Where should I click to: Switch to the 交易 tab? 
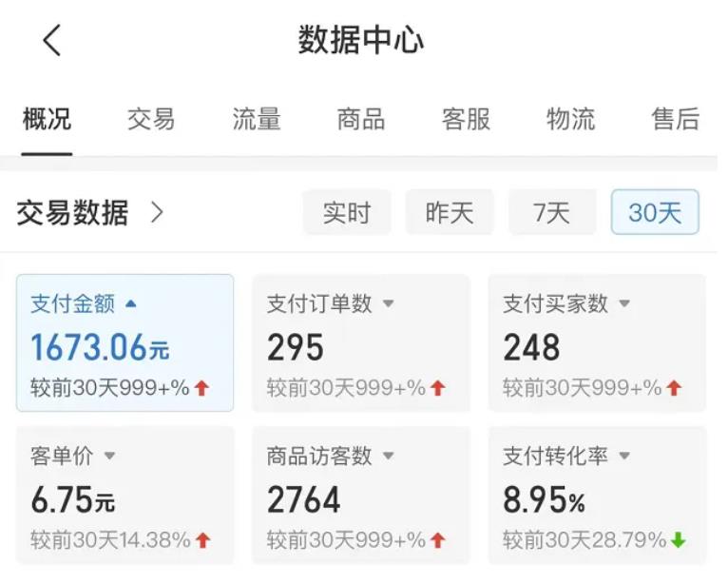pos(151,119)
